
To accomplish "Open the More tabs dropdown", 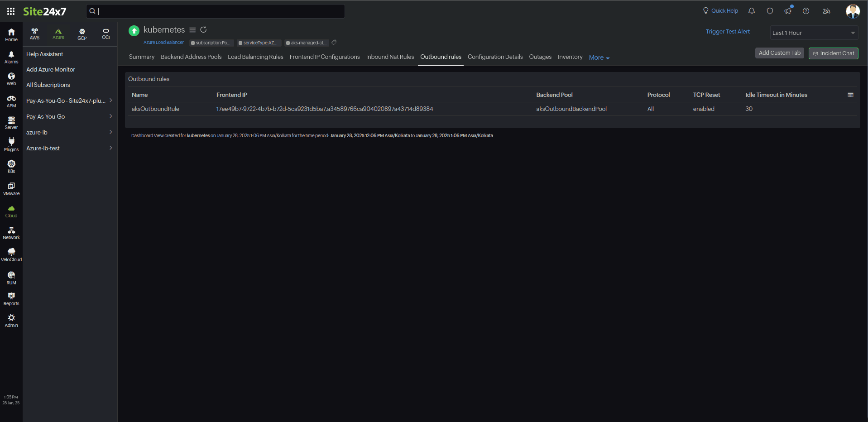I will [x=599, y=58].
